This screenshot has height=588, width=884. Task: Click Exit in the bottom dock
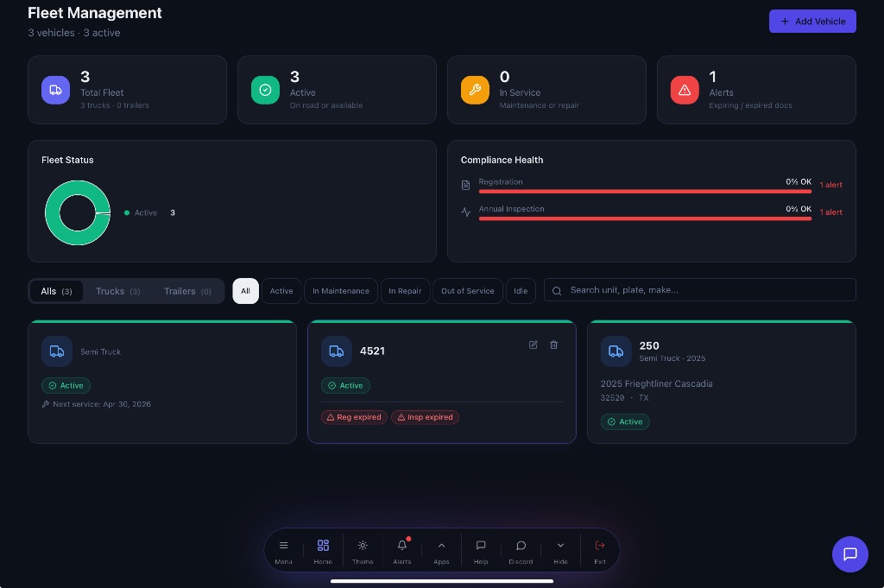point(600,551)
